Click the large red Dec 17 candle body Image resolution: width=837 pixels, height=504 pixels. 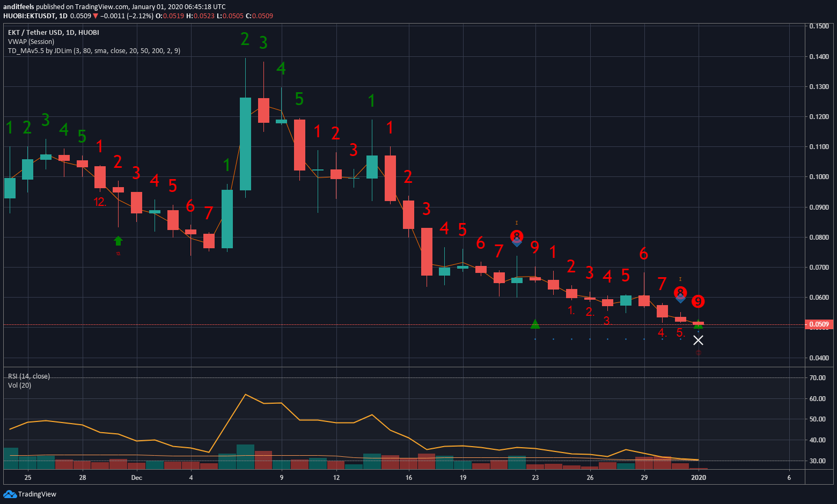[427, 251]
